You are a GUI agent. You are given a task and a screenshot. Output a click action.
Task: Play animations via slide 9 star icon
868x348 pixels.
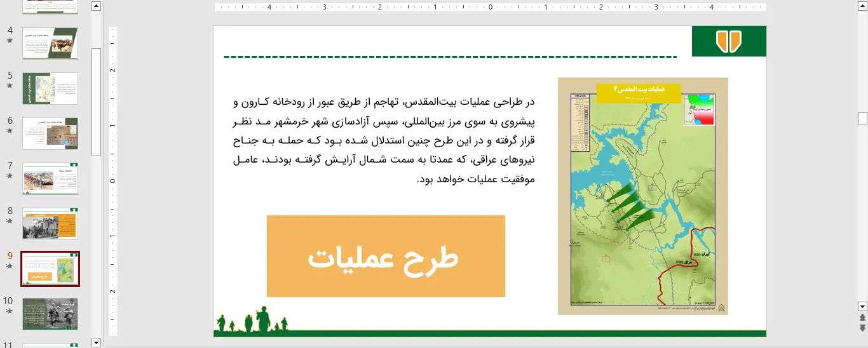pos(9,265)
